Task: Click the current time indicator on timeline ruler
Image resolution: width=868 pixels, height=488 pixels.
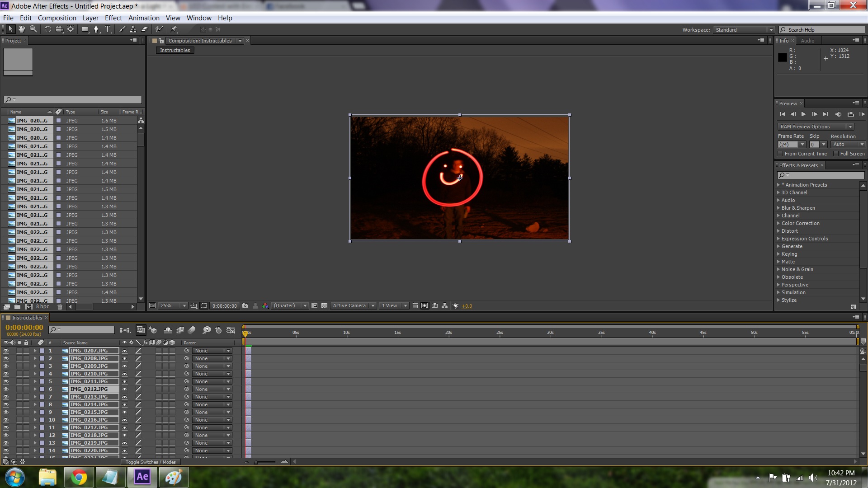Action: [x=245, y=333]
